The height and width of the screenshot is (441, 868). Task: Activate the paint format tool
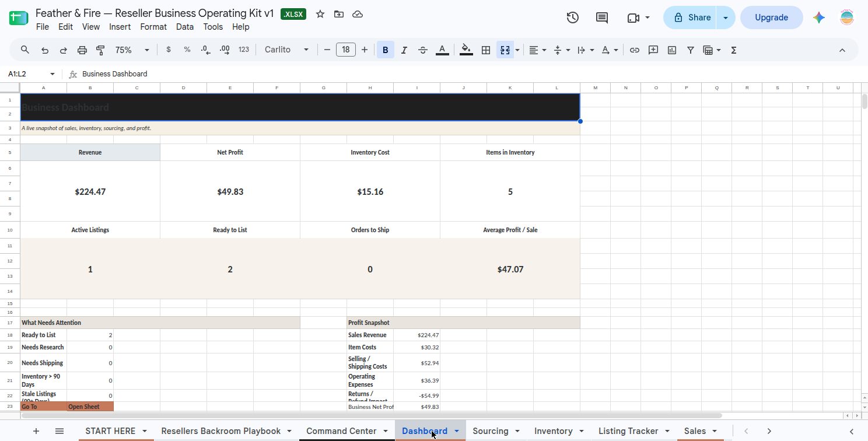tap(100, 50)
